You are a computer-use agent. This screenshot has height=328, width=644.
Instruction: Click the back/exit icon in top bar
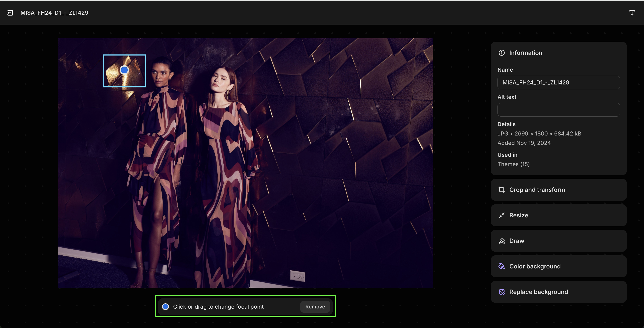tap(10, 13)
